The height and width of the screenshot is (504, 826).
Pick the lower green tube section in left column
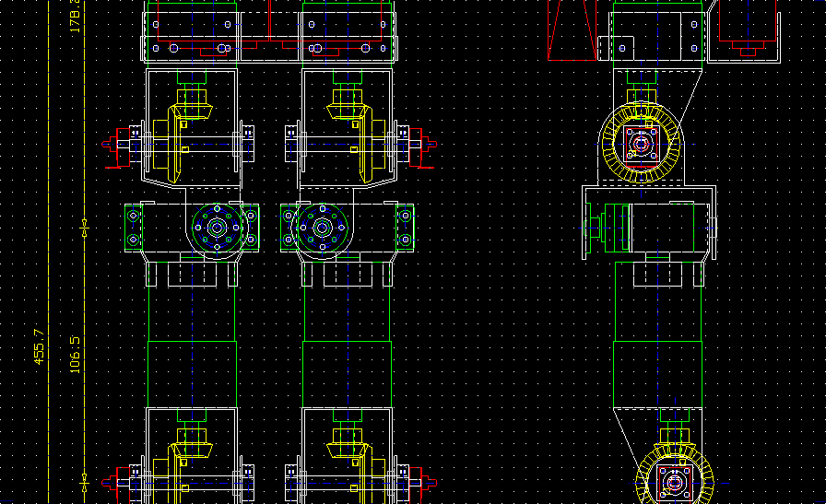pyautogui.click(x=192, y=374)
